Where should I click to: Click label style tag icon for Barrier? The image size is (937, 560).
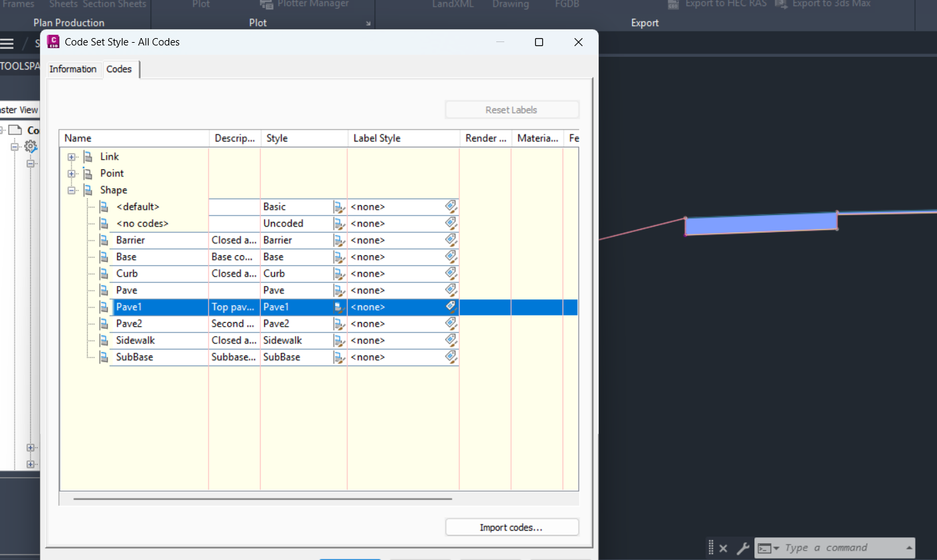click(x=451, y=239)
